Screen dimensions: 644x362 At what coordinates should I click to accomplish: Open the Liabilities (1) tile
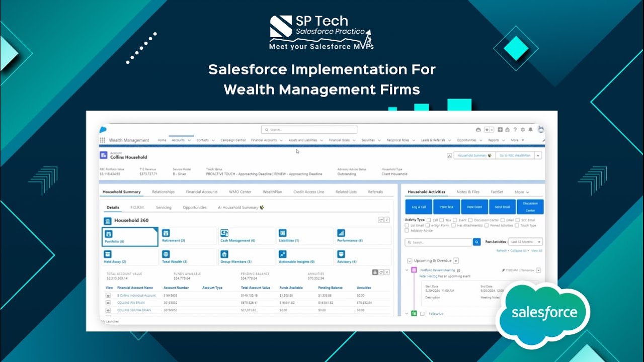tap(305, 236)
